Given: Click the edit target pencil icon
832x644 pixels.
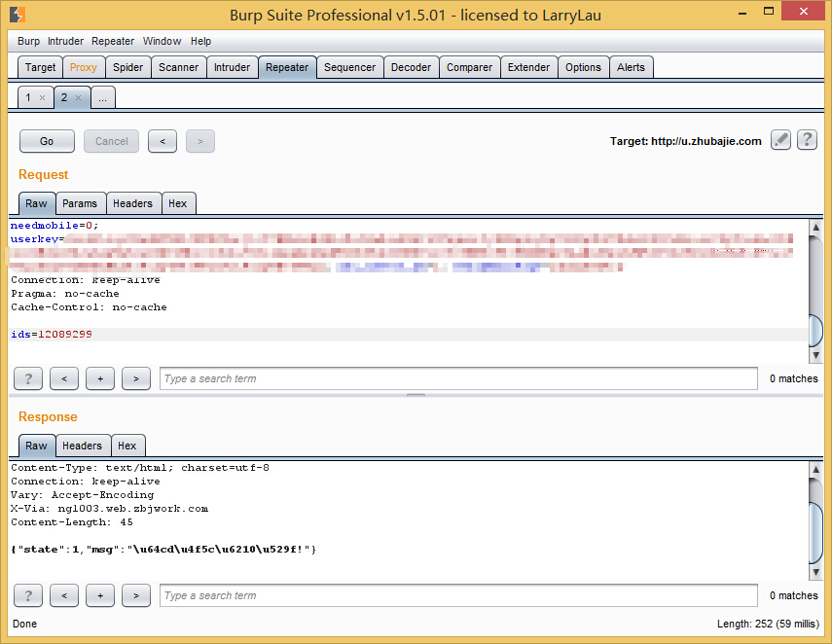Looking at the screenshot, I should point(780,141).
